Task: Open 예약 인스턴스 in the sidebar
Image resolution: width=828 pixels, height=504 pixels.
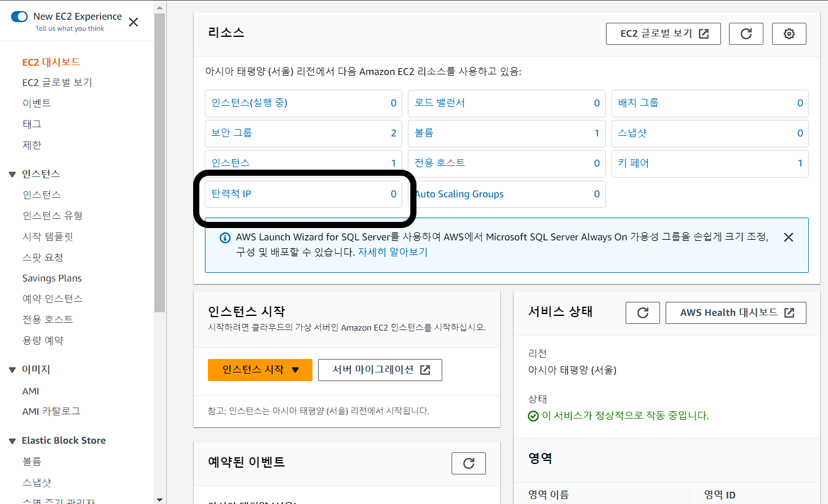Action: point(52,299)
